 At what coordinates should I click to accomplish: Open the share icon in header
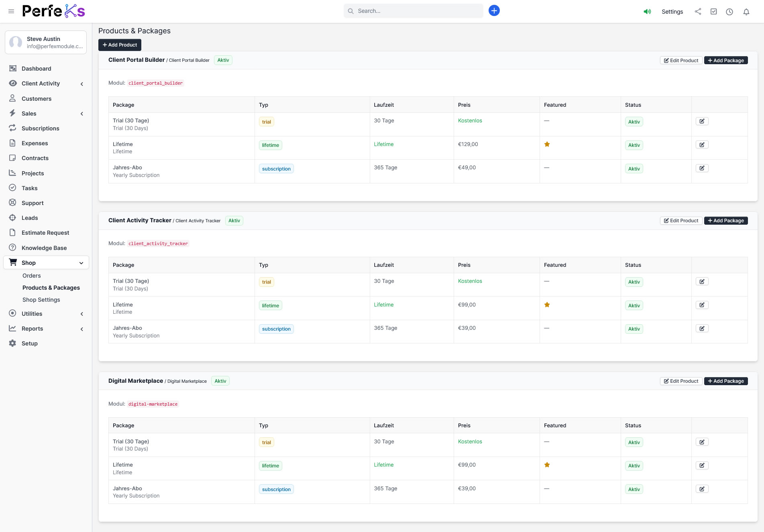[x=698, y=12]
